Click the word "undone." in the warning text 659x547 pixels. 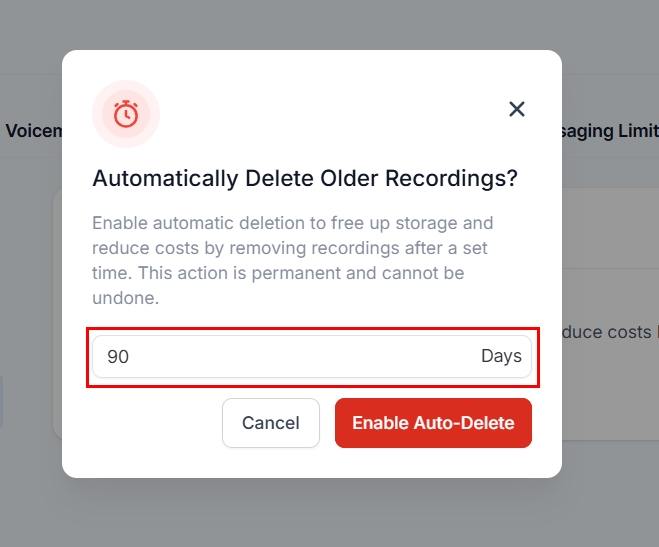click(126, 298)
